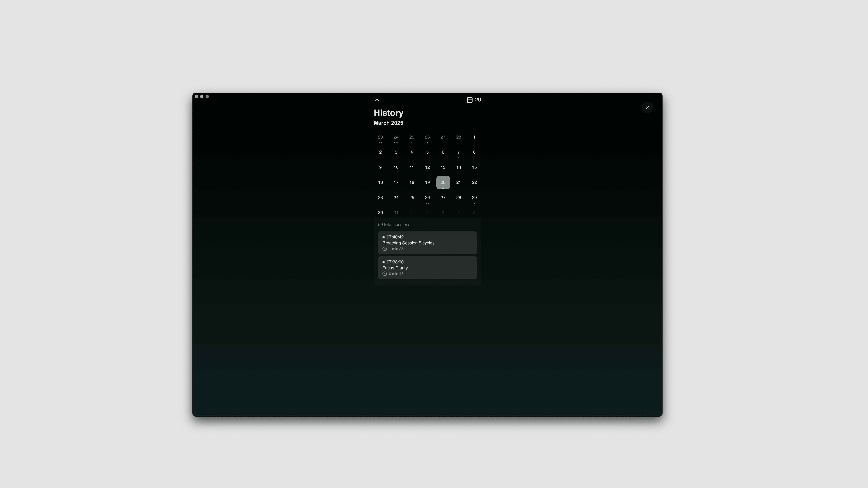Choose the highlighted day 20
The height and width of the screenshot is (488, 868).
[x=443, y=183]
